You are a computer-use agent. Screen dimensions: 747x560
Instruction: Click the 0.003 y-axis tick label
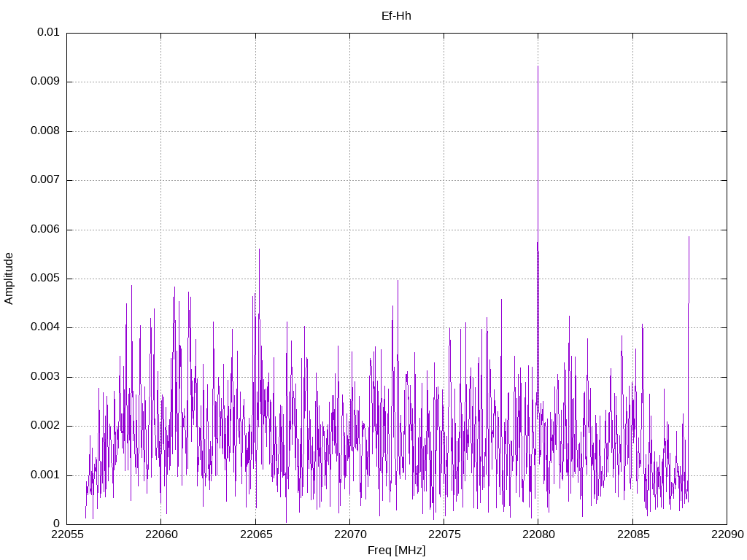pos(44,377)
